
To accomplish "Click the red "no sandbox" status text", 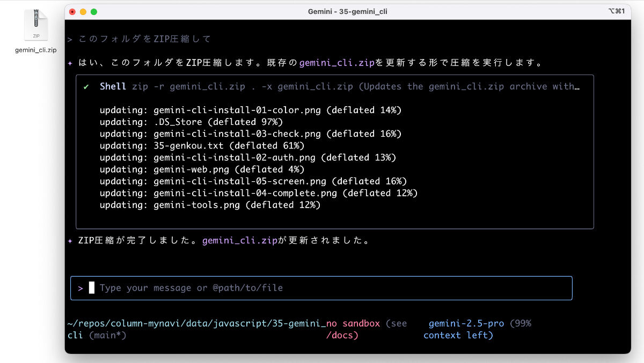I will [353, 324].
